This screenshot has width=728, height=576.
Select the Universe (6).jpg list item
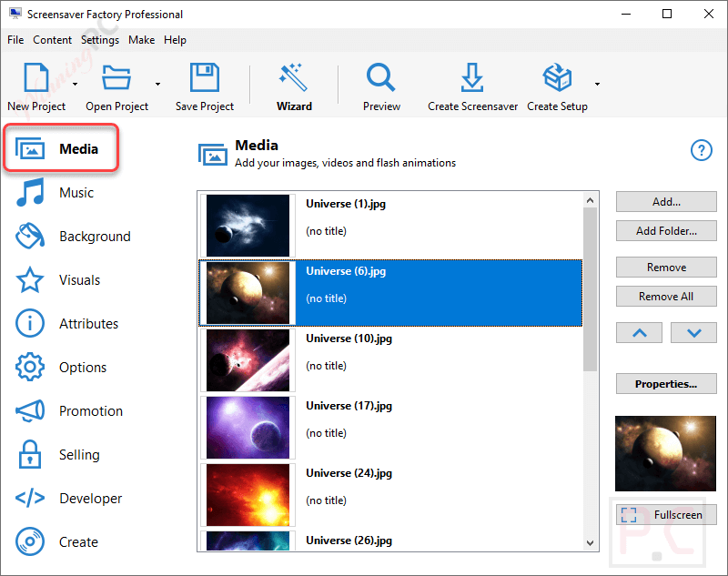coord(390,293)
